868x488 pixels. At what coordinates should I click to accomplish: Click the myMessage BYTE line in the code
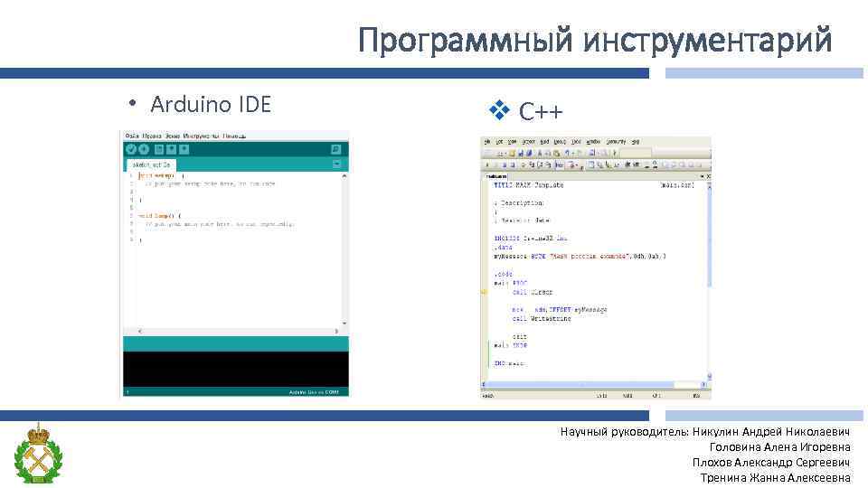point(580,256)
